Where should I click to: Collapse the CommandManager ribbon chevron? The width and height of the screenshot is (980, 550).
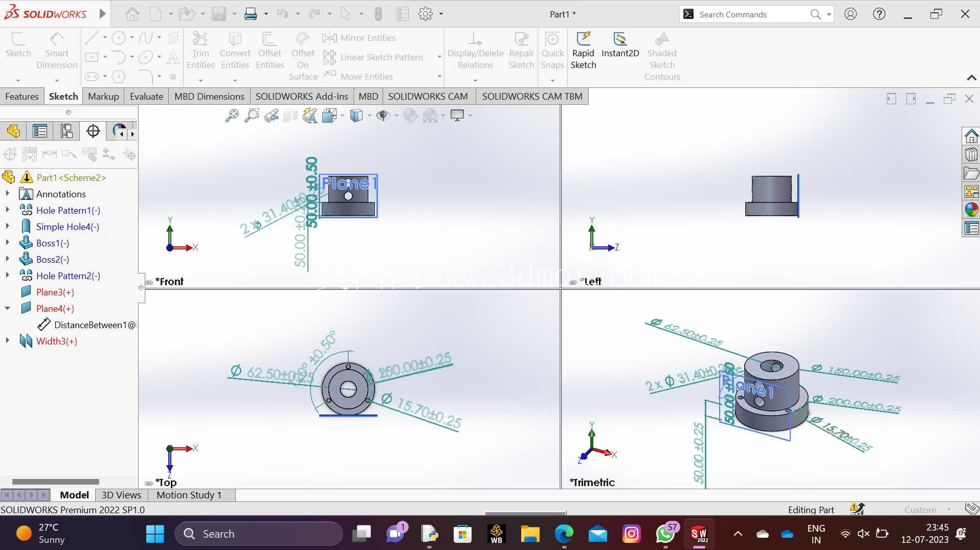pyautogui.click(x=971, y=78)
